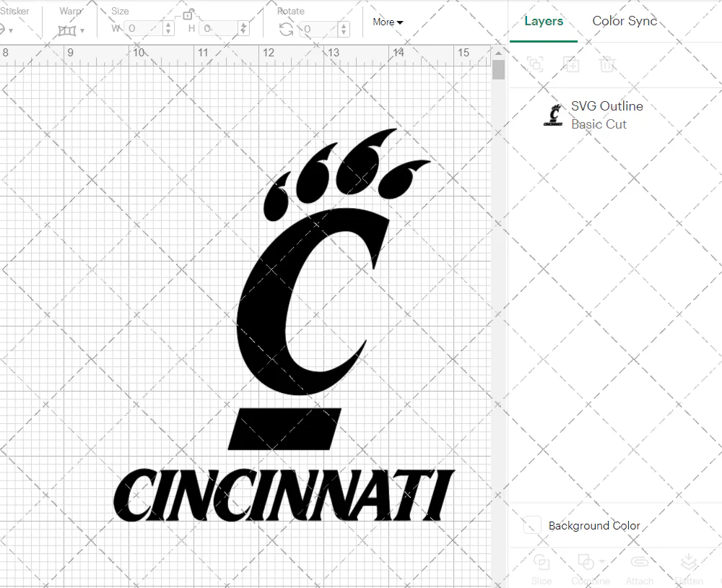Click the Basic Cut label
Viewport: 722px width, 588px height.
(x=599, y=124)
